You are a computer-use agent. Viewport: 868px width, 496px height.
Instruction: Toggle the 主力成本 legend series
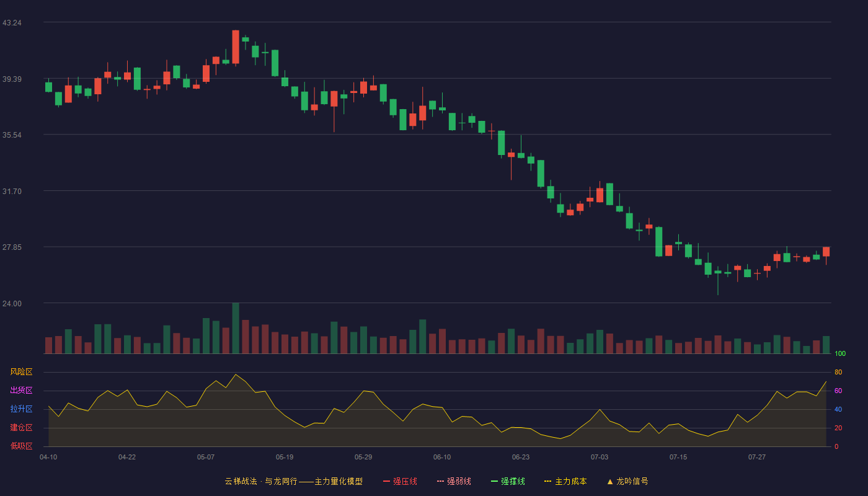coord(565,481)
